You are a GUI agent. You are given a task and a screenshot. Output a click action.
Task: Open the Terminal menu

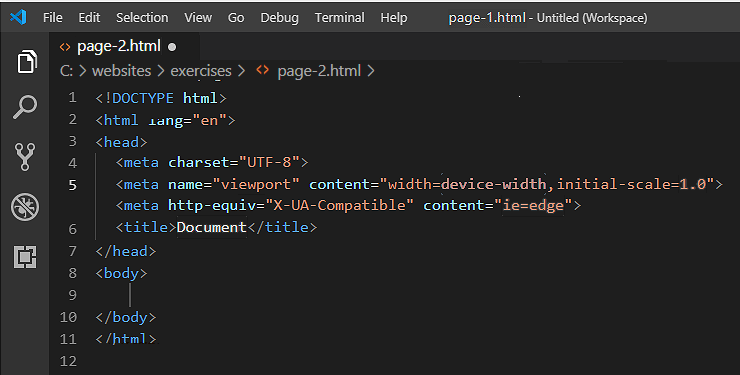tap(339, 18)
